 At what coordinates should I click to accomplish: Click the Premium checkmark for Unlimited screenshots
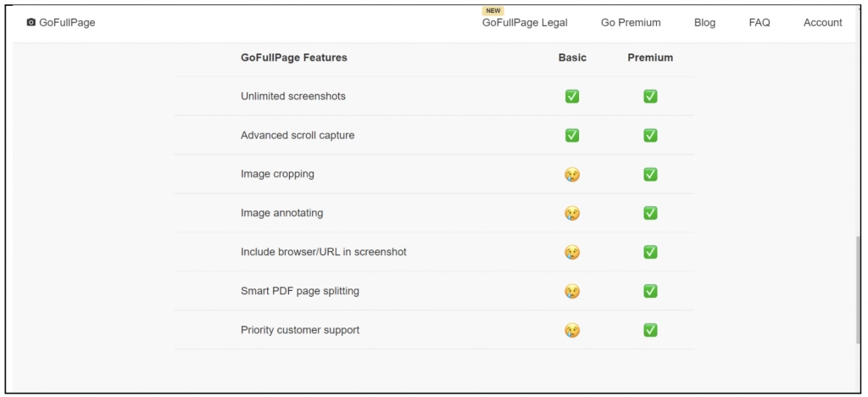tap(650, 97)
